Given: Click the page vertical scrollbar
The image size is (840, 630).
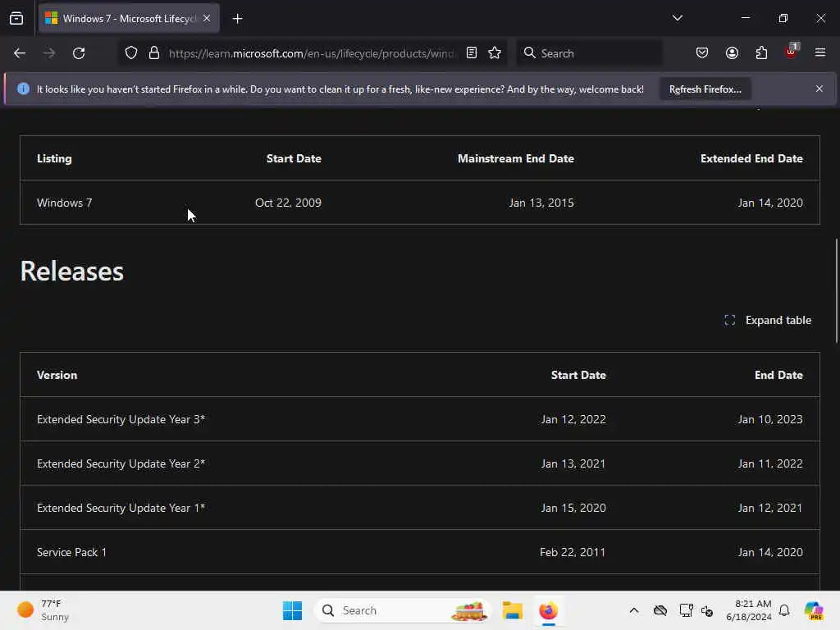Looking at the screenshot, I should tap(836, 291).
